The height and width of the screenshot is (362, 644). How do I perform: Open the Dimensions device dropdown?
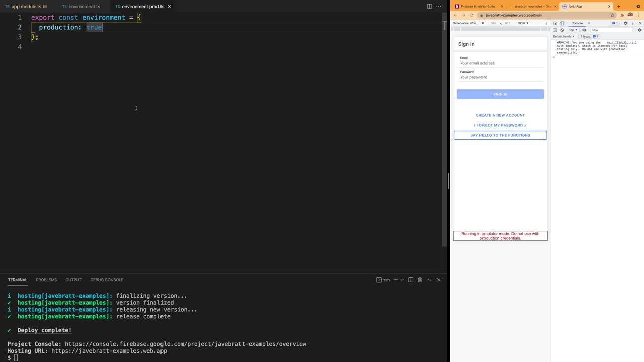click(x=468, y=23)
